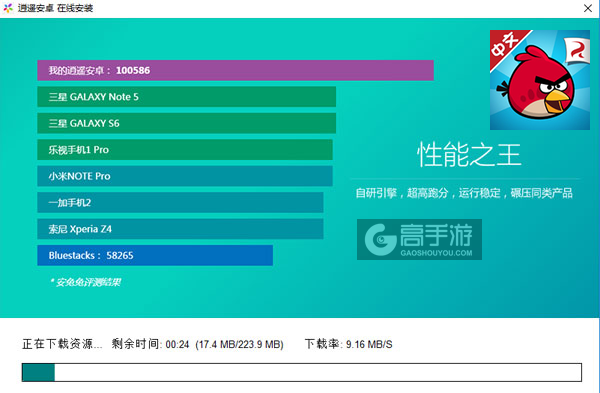600x393 pixels.
Task: Click the Bluestacks 58265 score bar
Action: point(155,255)
